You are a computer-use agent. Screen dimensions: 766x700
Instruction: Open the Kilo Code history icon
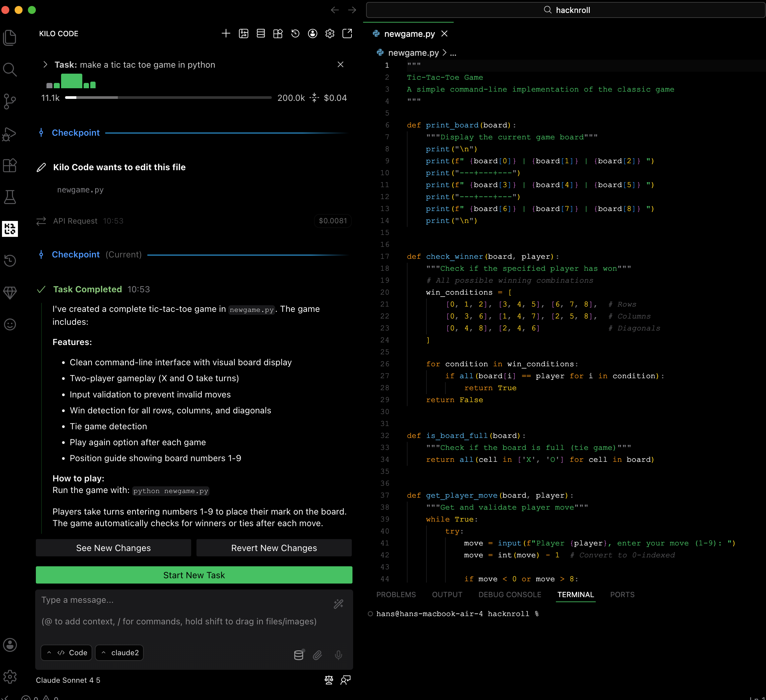[295, 34]
